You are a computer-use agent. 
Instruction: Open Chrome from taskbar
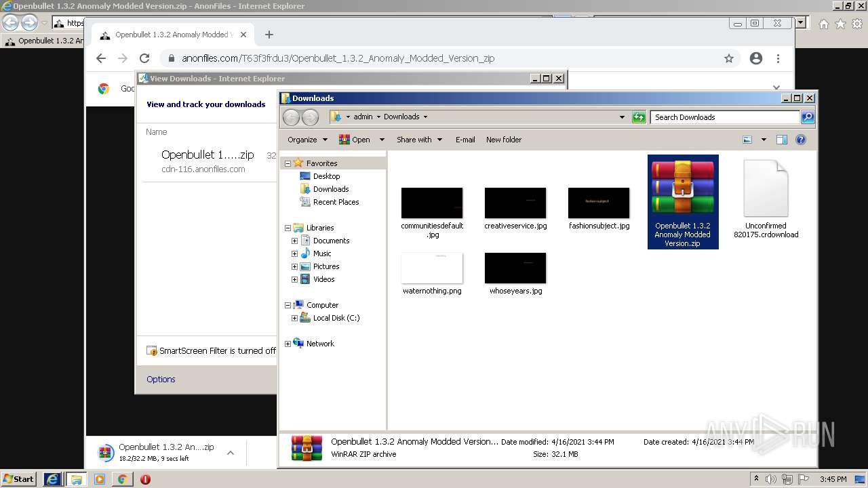[122, 479]
